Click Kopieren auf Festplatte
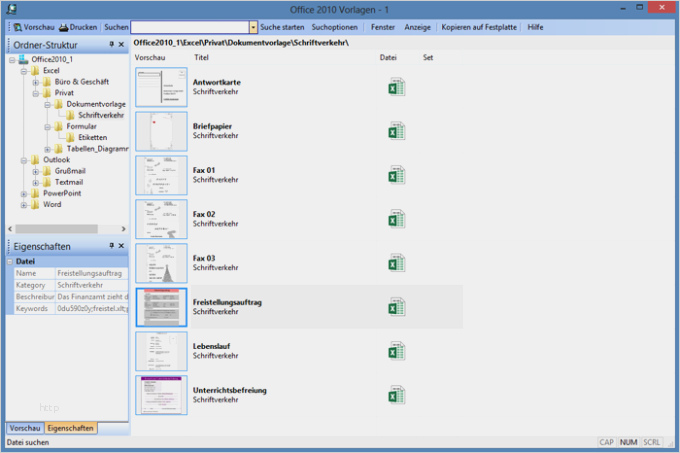Screen dimensions: 680x453 pyautogui.click(x=480, y=28)
